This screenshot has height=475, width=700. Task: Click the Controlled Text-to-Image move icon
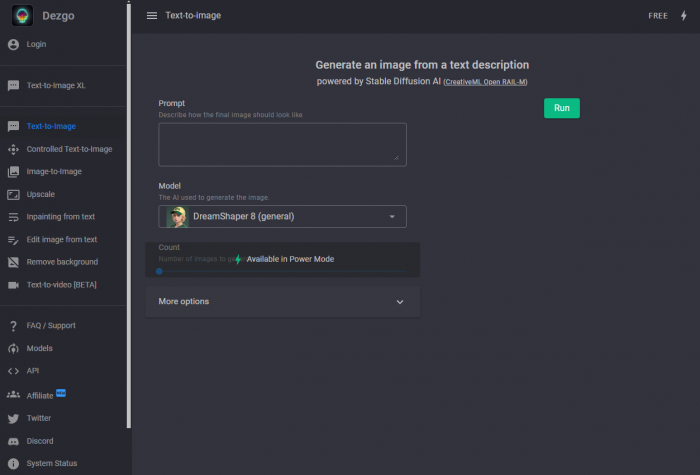pos(13,149)
